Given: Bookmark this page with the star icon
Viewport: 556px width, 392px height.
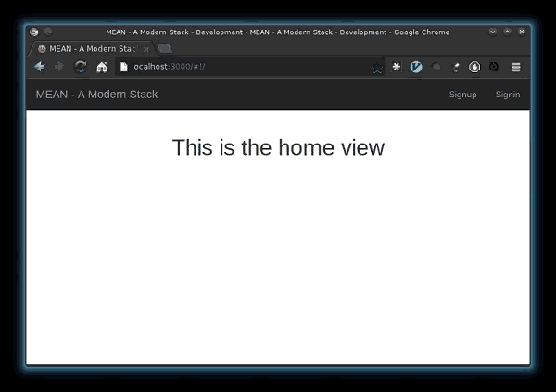Looking at the screenshot, I should pyautogui.click(x=377, y=67).
